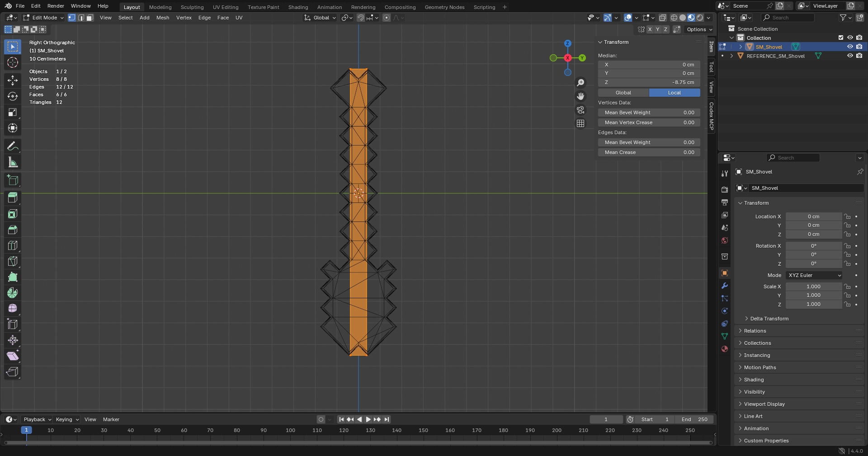Hide SM_Shovel in viewport via eye icon
The height and width of the screenshot is (456, 868).
(850, 47)
